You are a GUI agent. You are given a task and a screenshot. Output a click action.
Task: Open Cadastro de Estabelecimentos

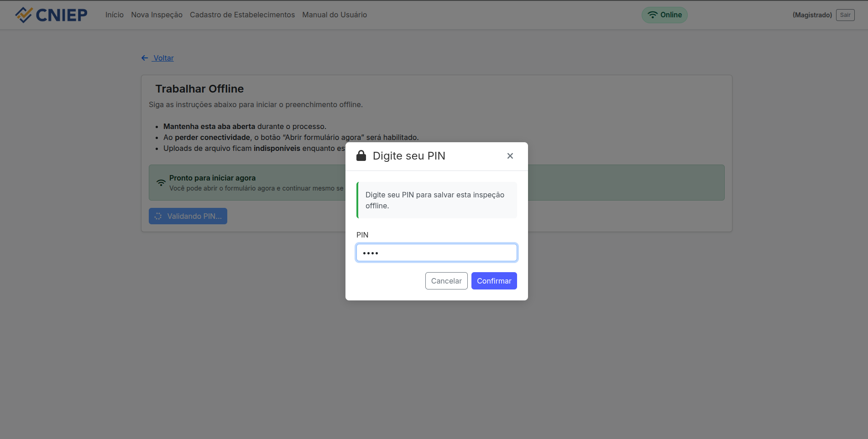click(x=242, y=15)
